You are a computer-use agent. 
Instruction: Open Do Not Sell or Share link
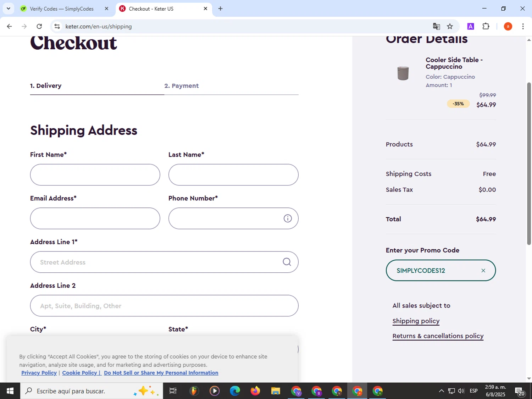(161, 373)
